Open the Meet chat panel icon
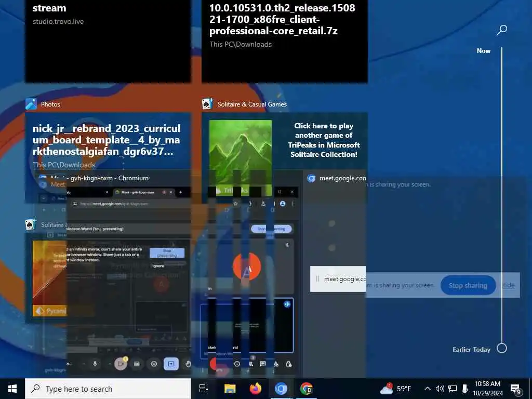This screenshot has width=532, height=399. [262, 364]
